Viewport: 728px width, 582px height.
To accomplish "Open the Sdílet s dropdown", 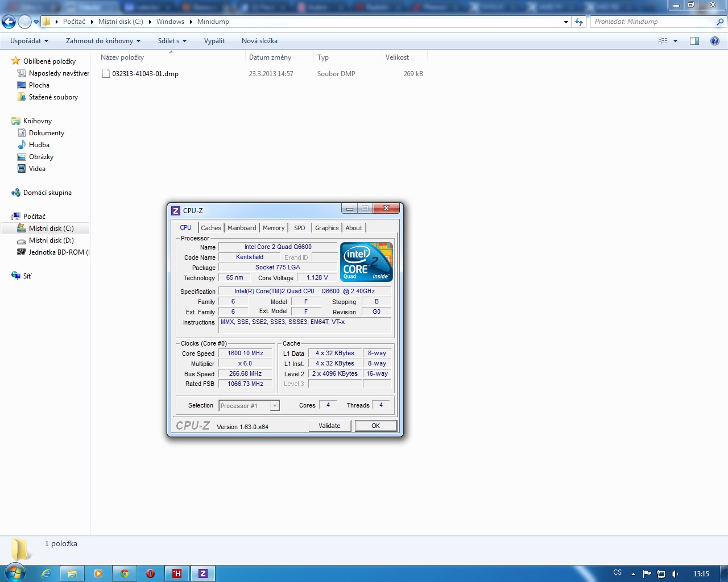I will tap(172, 41).
